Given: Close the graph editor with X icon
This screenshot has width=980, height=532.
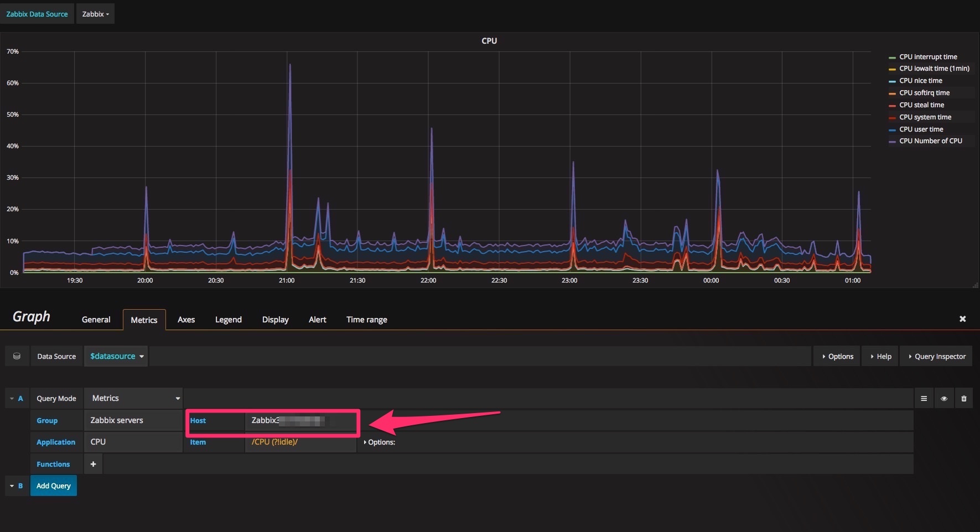Looking at the screenshot, I should (x=962, y=319).
